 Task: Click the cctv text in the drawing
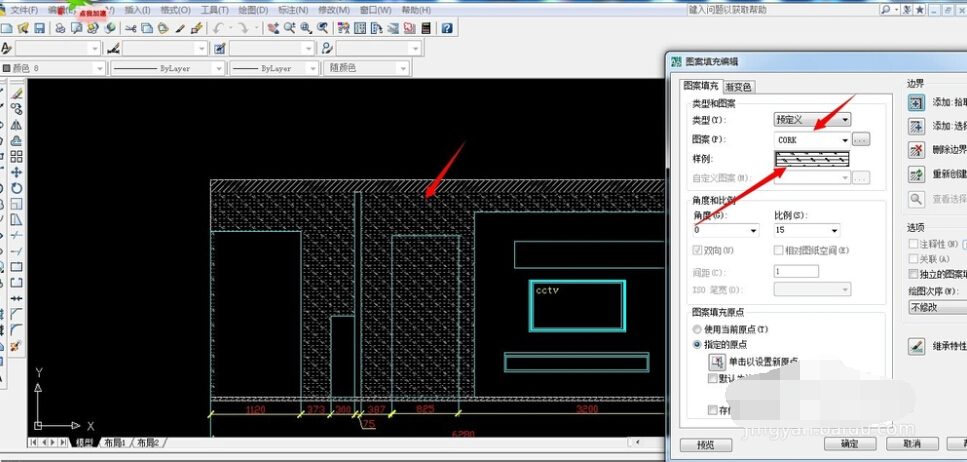tap(547, 290)
